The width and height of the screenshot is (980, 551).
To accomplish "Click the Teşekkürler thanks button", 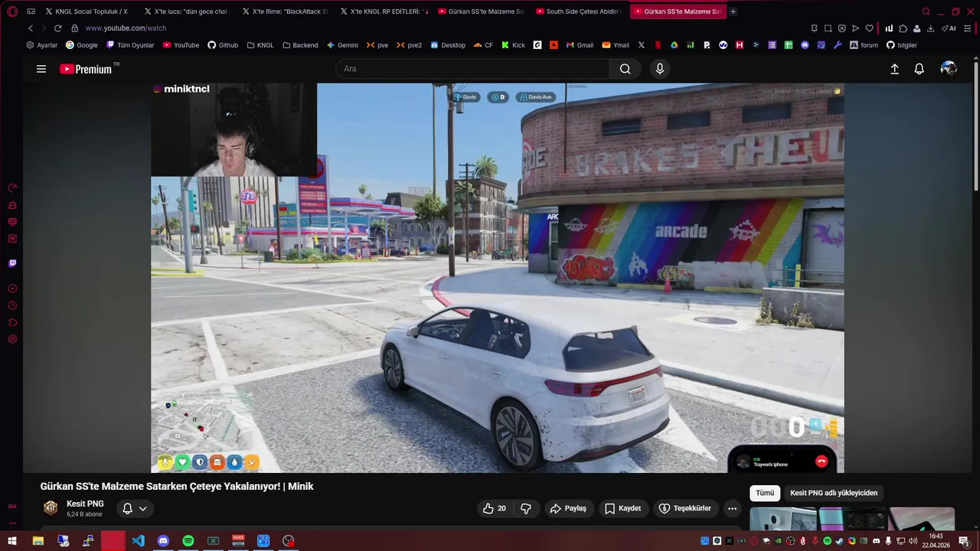I will click(685, 508).
